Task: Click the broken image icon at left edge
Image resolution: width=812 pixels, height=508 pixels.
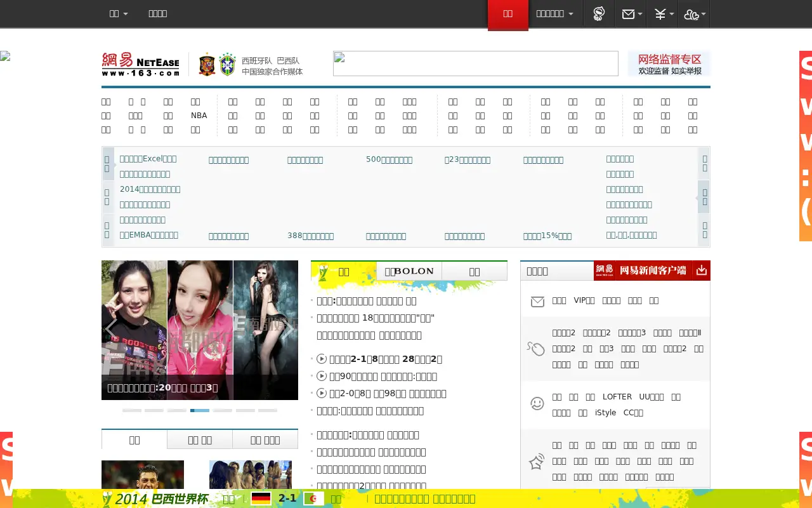Action: click(5, 56)
